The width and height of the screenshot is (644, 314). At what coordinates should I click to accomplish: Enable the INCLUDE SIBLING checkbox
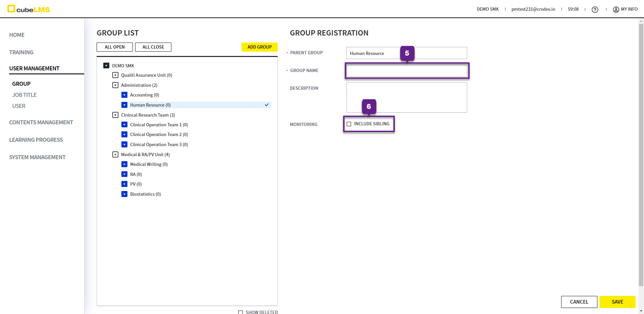349,124
